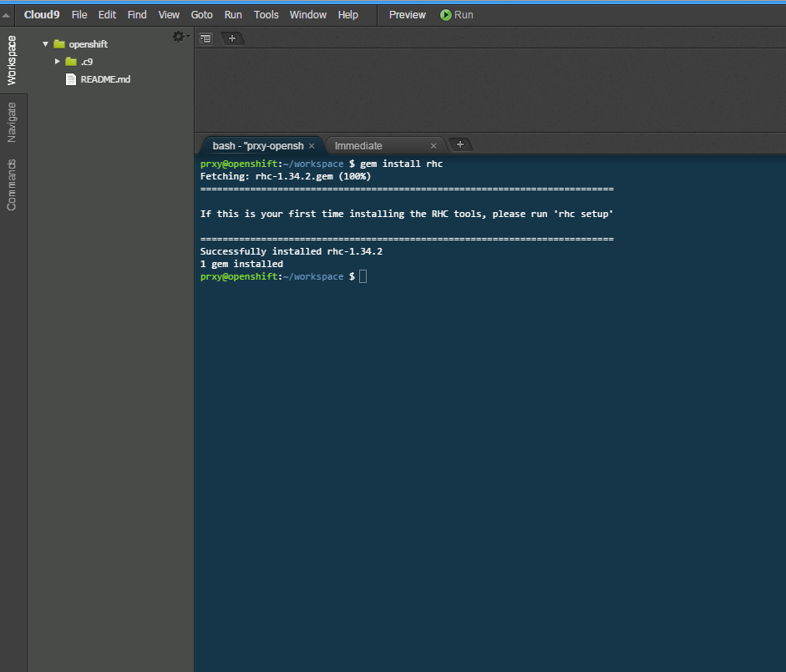Collapse the openshift folder arrow
The height and width of the screenshot is (672, 786).
(46, 44)
